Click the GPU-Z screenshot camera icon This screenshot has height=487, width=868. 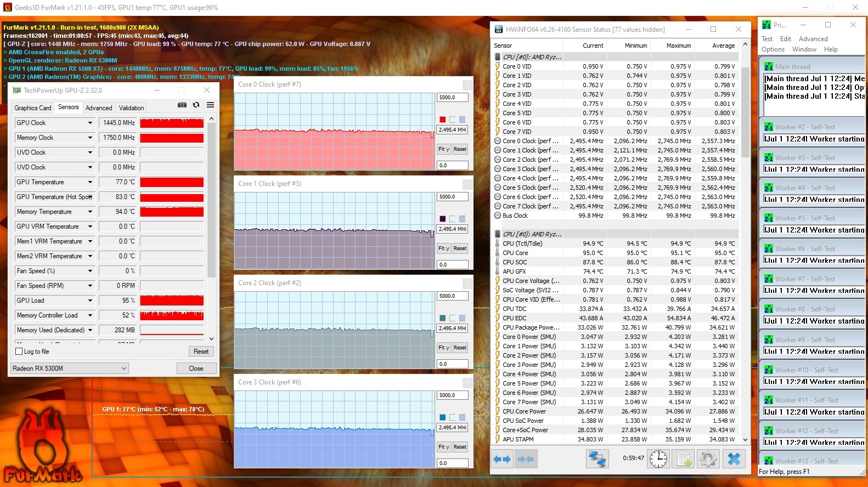click(x=182, y=105)
